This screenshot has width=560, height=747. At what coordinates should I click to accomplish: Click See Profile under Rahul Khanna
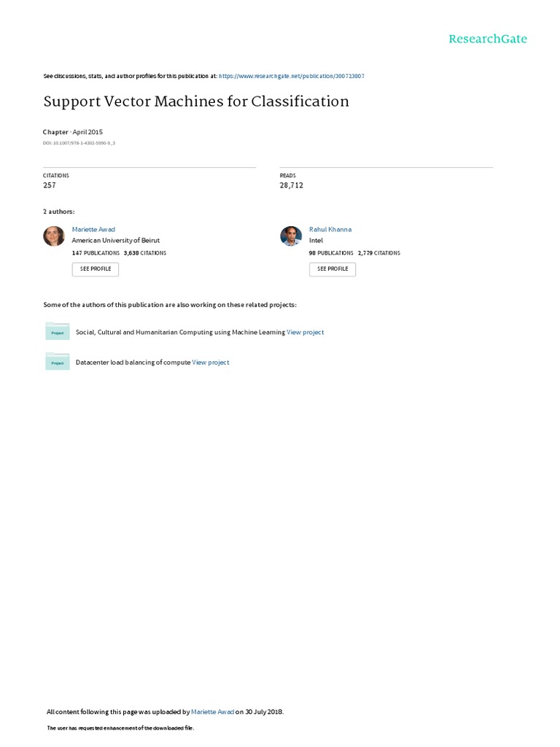332,268
